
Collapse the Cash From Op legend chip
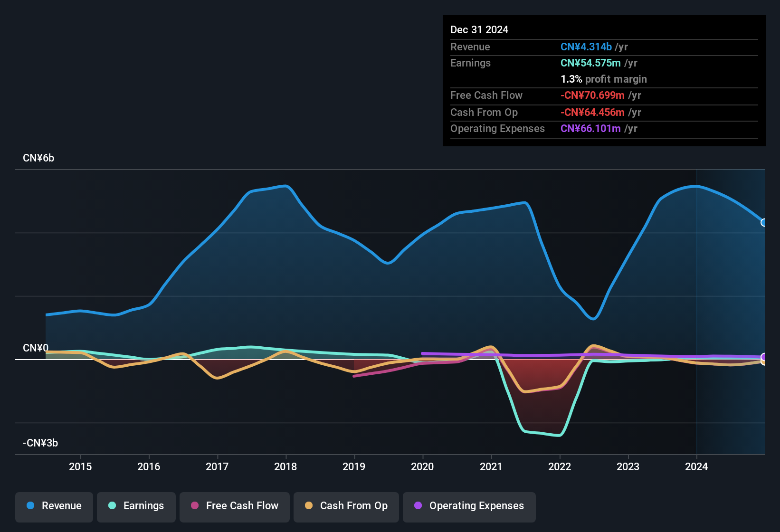point(346,506)
